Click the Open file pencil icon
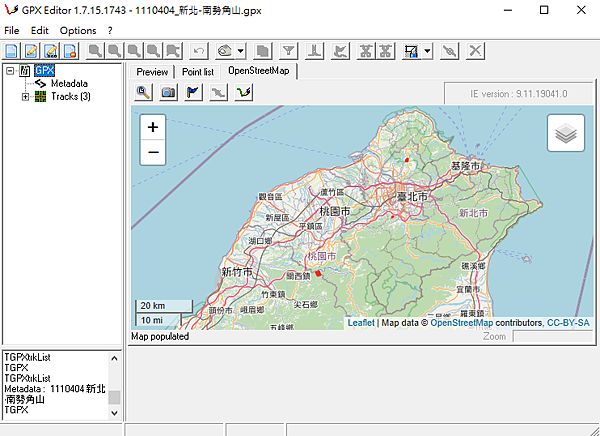The width and height of the screenshot is (600, 436). coord(31,51)
